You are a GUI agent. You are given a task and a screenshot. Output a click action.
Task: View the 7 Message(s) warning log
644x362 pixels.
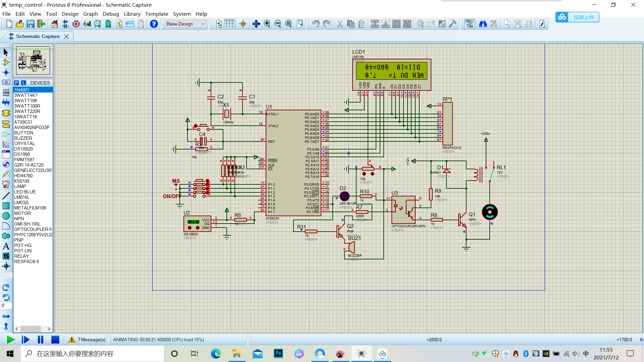click(87, 340)
